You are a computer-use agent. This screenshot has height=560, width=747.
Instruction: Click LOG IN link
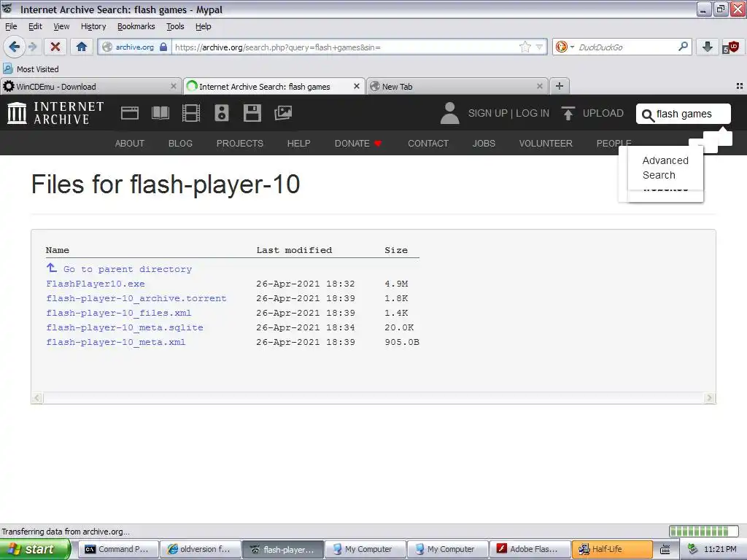coord(532,113)
